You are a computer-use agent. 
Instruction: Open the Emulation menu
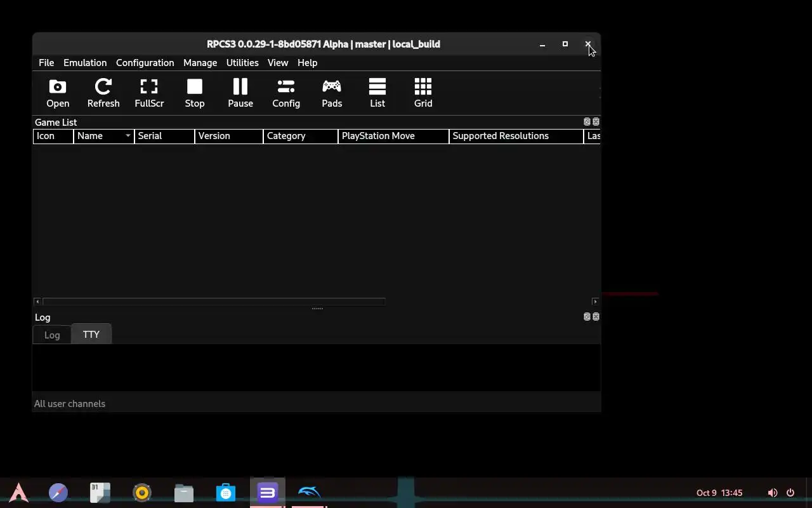click(85, 63)
